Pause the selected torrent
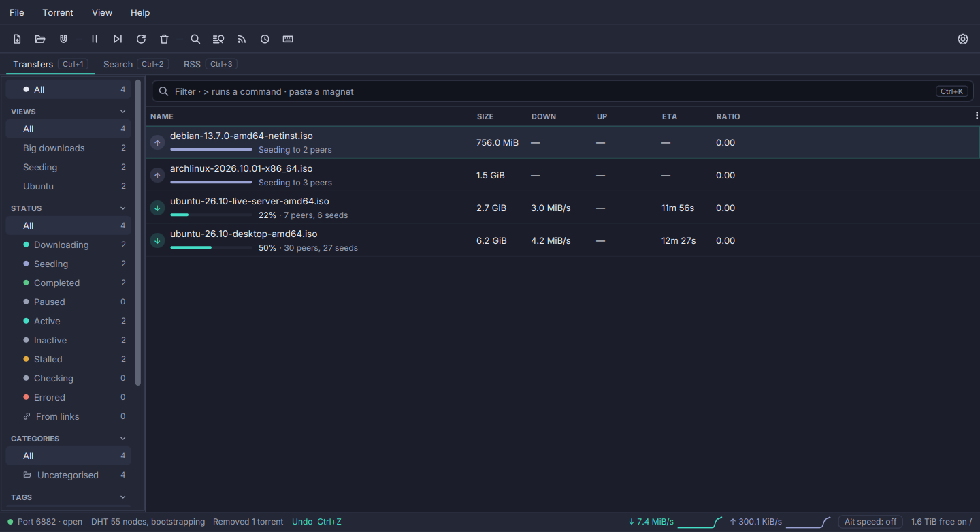Image resolution: width=980 pixels, height=532 pixels. point(95,39)
